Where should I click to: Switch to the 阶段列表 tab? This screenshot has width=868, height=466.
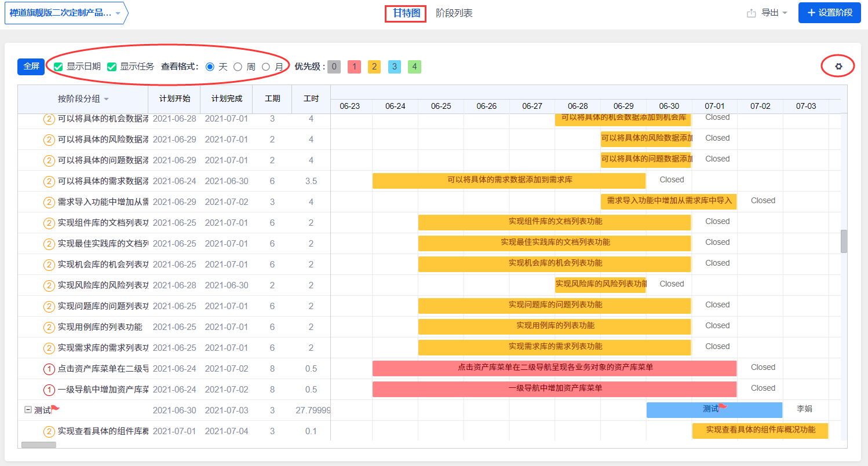point(454,13)
